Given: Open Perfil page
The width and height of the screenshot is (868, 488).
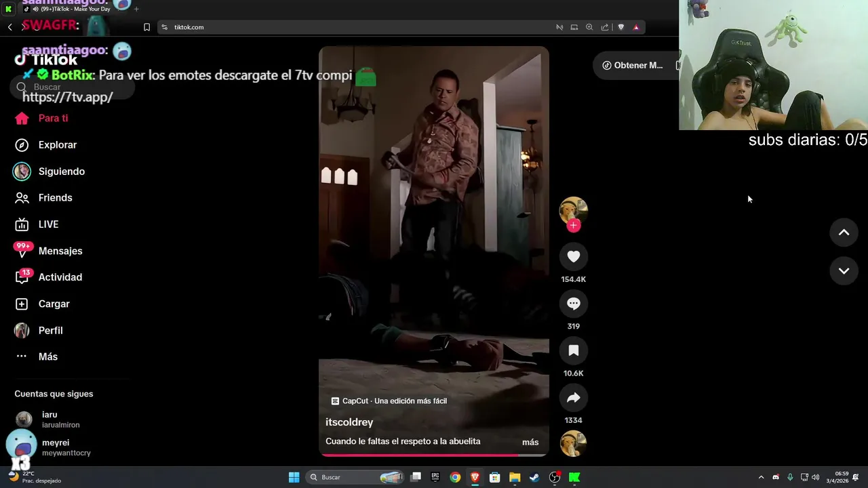Looking at the screenshot, I should click(39, 331).
